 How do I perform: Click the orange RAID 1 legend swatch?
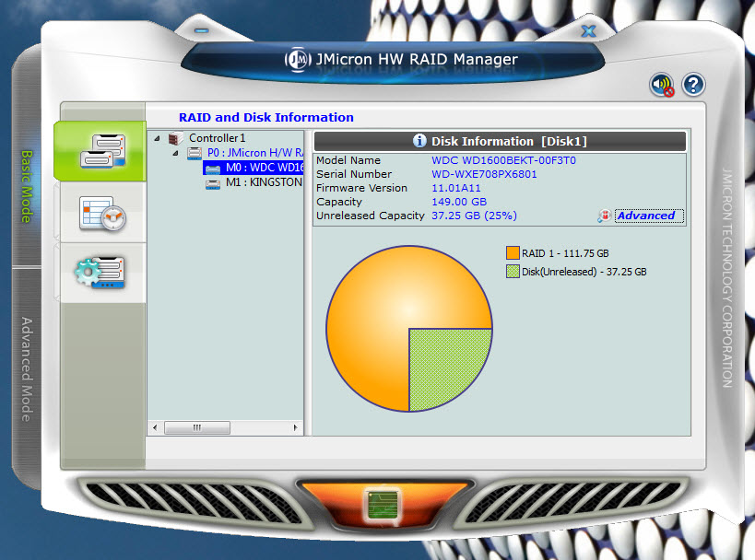pyautogui.click(x=513, y=253)
